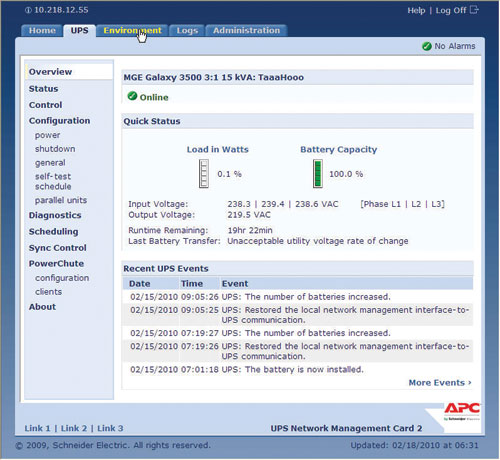The image size is (500, 460).
Task: Click the input voltage readings 238.3 | 239.4 | 238.6
Action: pyautogui.click(x=283, y=204)
